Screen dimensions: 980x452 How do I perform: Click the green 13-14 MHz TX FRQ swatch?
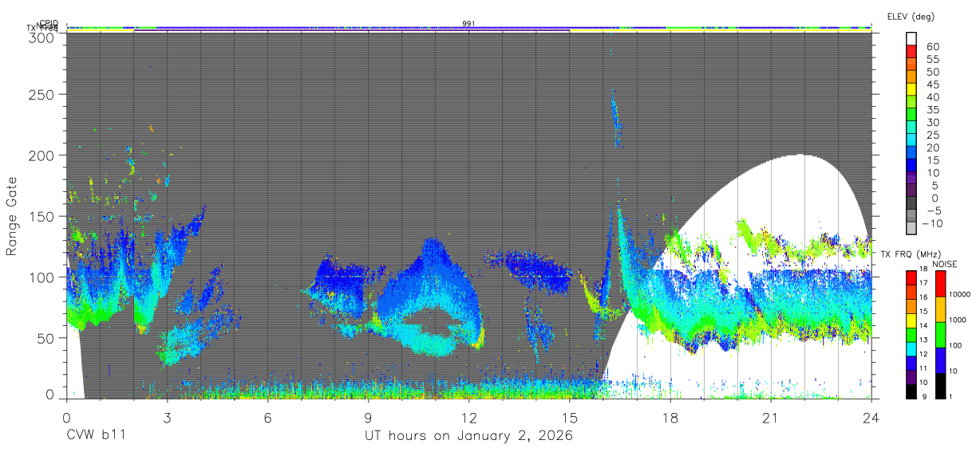pos(911,335)
